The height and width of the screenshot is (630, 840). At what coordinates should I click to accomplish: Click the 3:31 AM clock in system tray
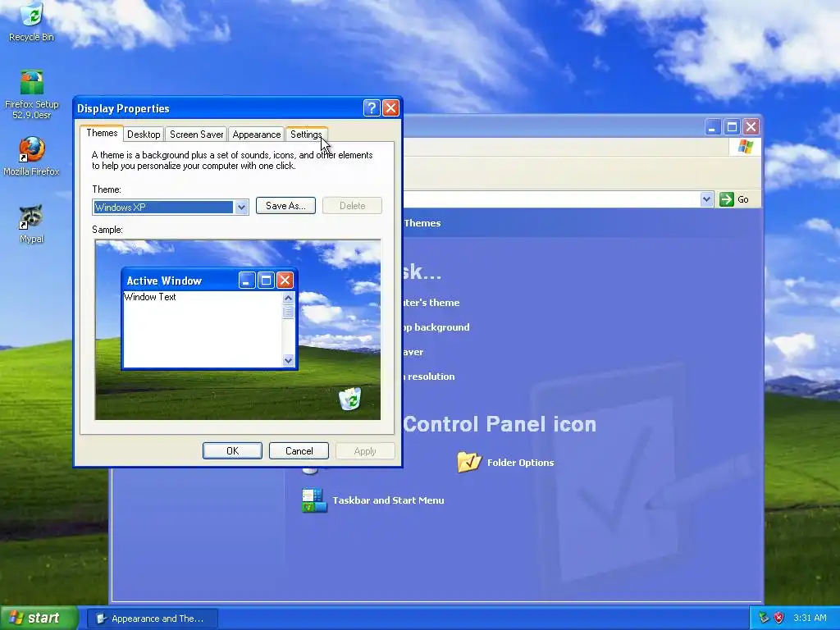pos(810,618)
